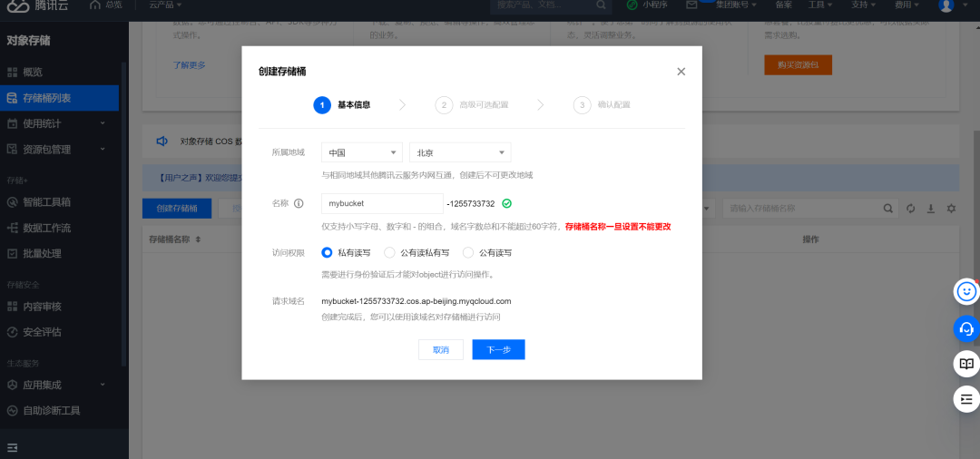This screenshot has height=459, width=980.
Task: Go to 总览 overview in top bar
Action: coord(105,5)
